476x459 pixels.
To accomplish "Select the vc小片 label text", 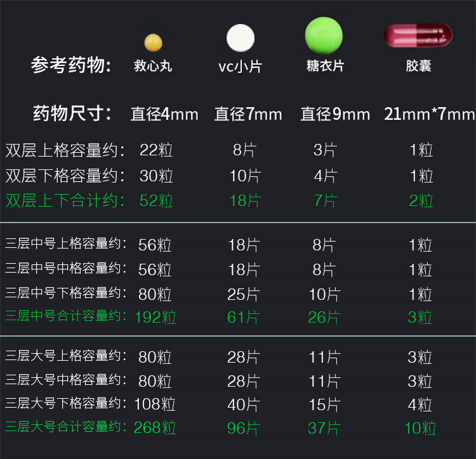I will [x=239, y=66].
